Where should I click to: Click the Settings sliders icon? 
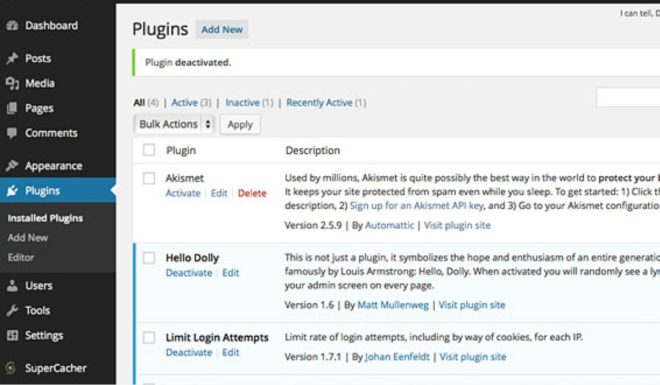[12, 335]
